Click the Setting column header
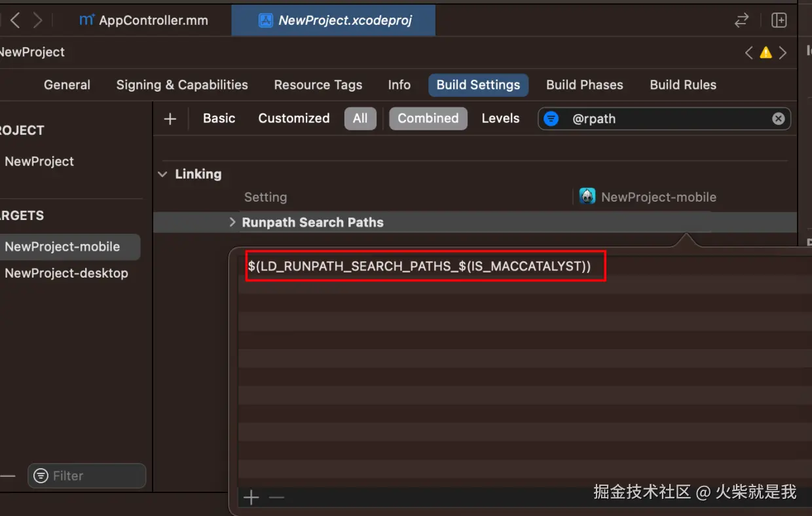Viewport: 812px width, 516px height. click(x=265, y=197)
